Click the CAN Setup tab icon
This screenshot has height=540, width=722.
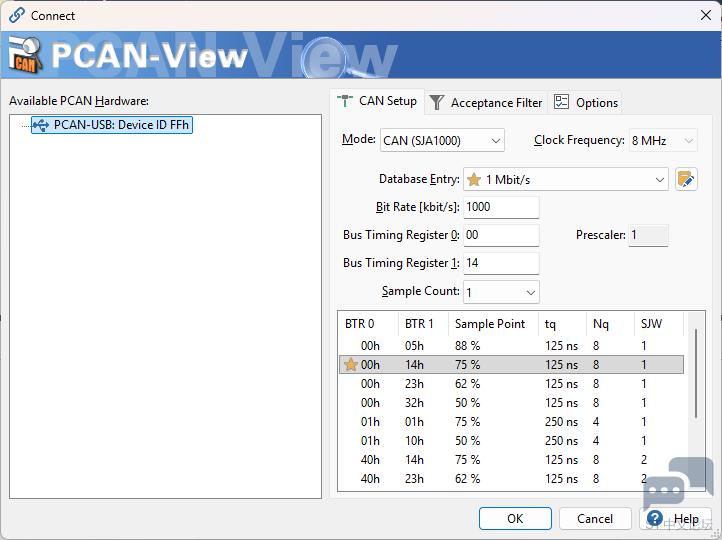(344, 101)
